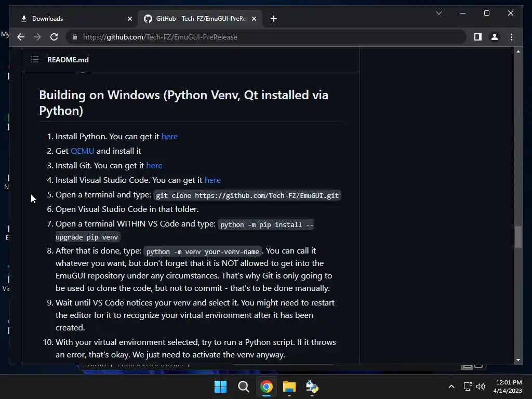
Task: Expand the tab search dropdown
Action: click(438, 13)
